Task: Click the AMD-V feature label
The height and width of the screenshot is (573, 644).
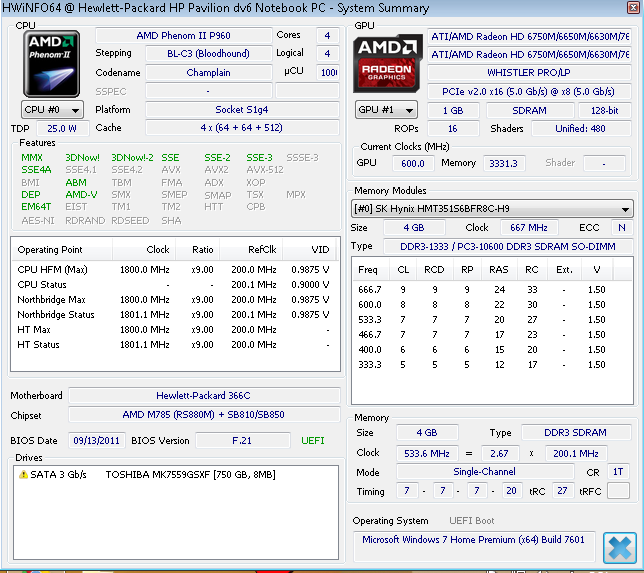Action: pos(81,195)
